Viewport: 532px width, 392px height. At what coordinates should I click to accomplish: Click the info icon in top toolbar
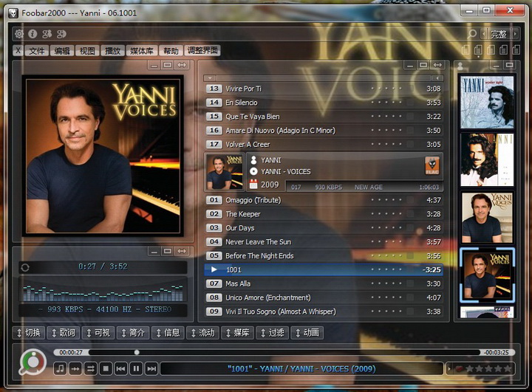click(33, 34)
